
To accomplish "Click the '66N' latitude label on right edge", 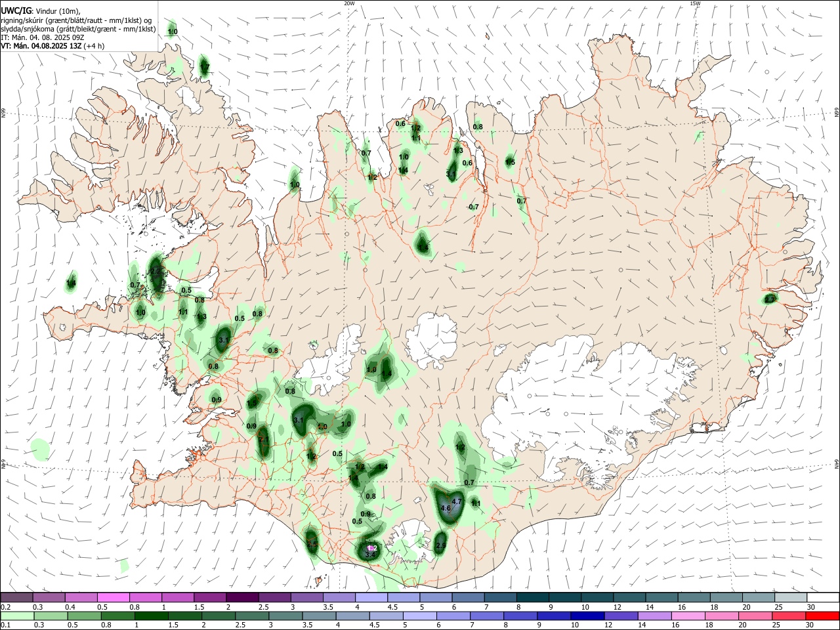I will pyautogui.click(x=837, y=113).
